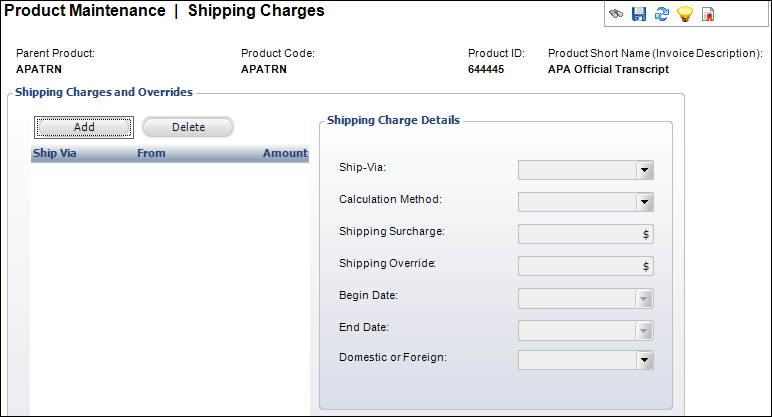Click dollar sign in Shipping Override field
The width and height of the screenshot is (772, 417).
645,266
